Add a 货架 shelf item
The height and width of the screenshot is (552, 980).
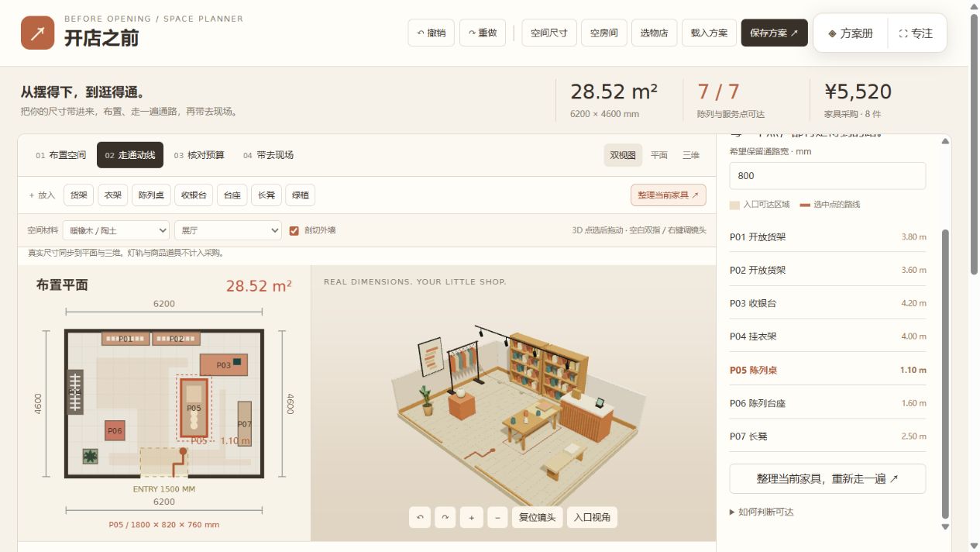[79, 195]
